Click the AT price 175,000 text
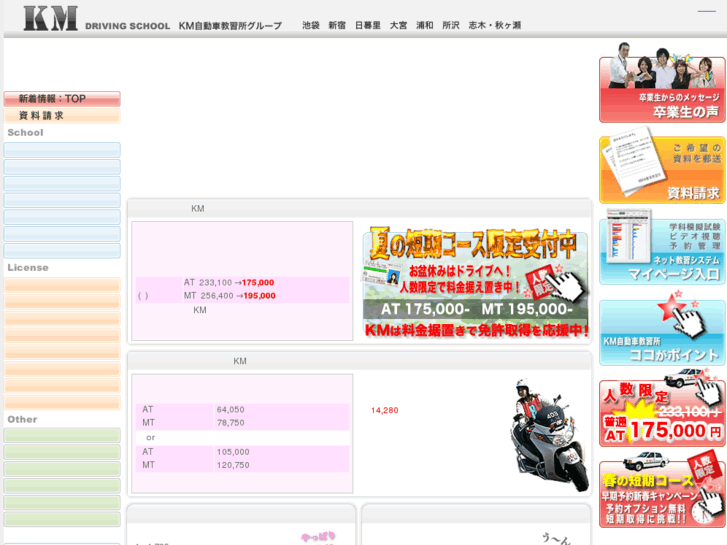This screenshot has width=727, height=545. tap(258, 282)
